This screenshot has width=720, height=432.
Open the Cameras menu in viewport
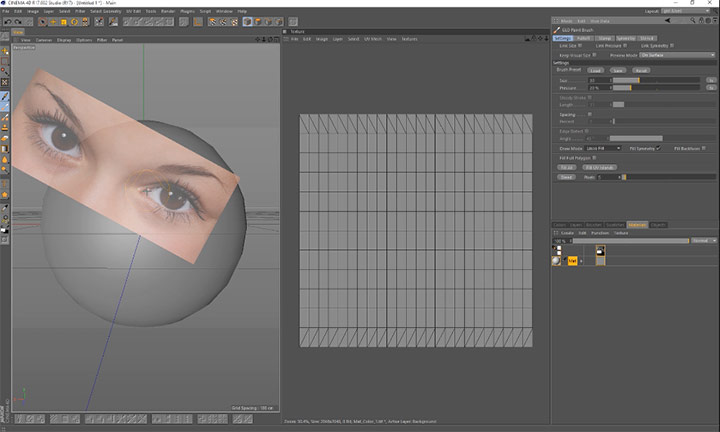[44, 40]
